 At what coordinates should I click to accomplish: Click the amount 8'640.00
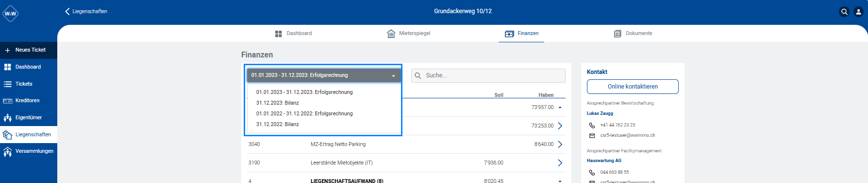544,145
